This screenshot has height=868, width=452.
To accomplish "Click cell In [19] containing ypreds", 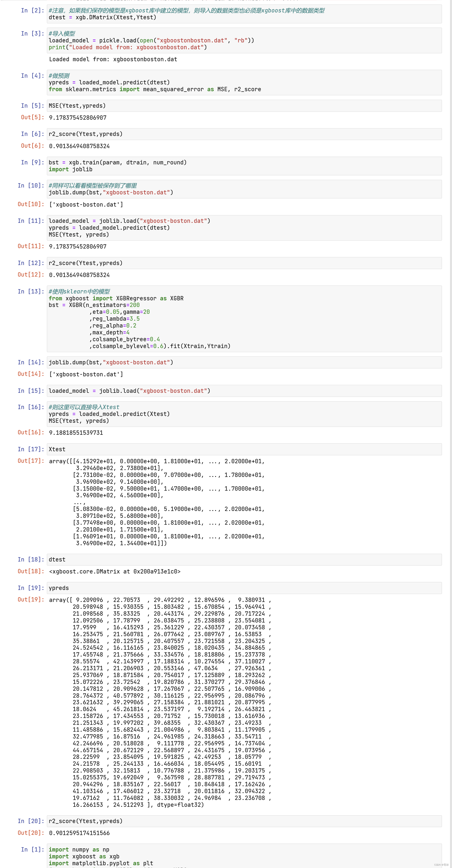I will [244, 588].
